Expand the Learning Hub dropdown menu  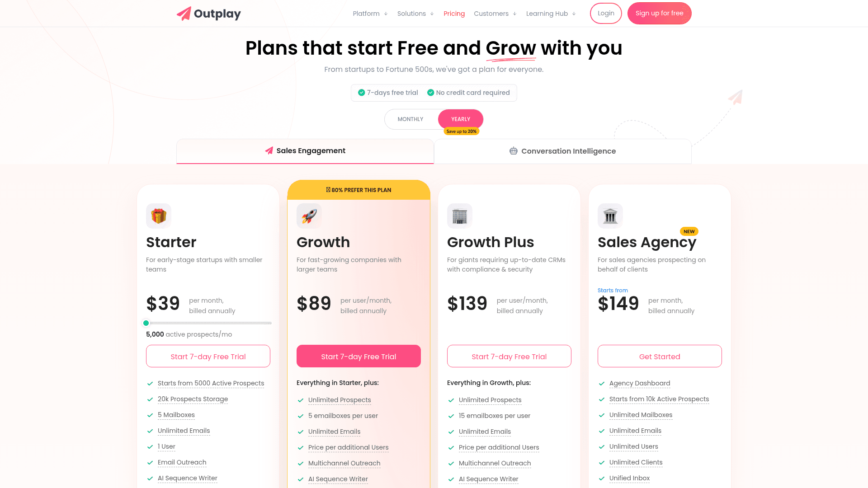550,13
